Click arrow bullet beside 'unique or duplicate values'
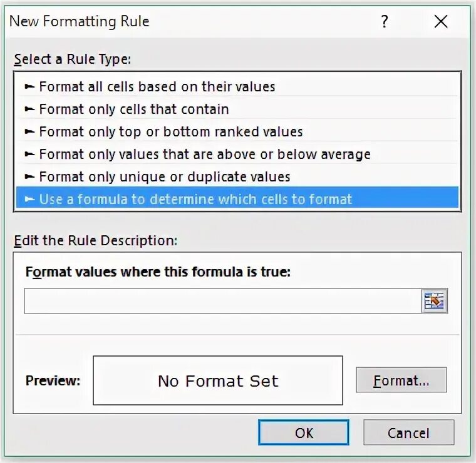The width and height of the screenshot is (476, 463). point(29,177)
